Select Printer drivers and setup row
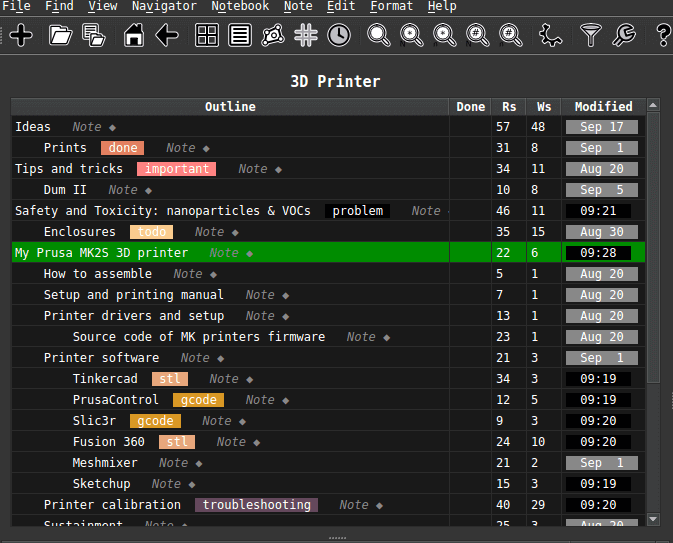 click(328, 315)
